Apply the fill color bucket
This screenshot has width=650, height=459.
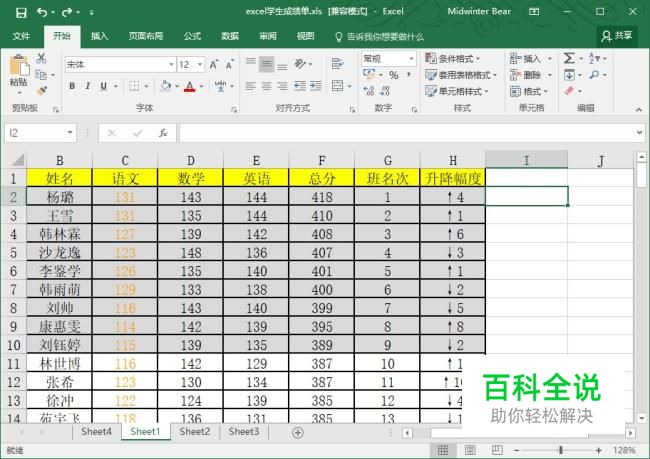point(165,86)
